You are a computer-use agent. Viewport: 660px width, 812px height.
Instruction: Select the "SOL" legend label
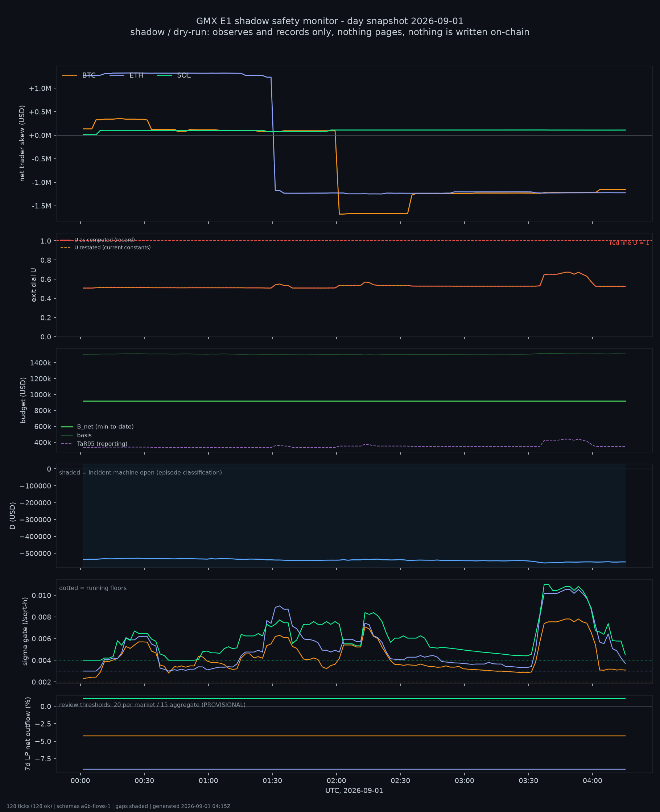point(184,75)
